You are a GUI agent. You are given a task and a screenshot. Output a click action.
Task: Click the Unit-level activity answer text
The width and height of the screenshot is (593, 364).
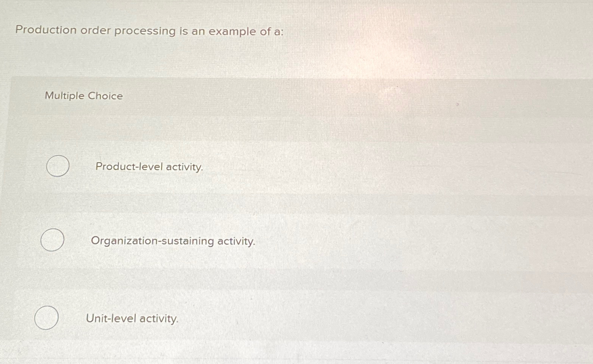point(132,319)
